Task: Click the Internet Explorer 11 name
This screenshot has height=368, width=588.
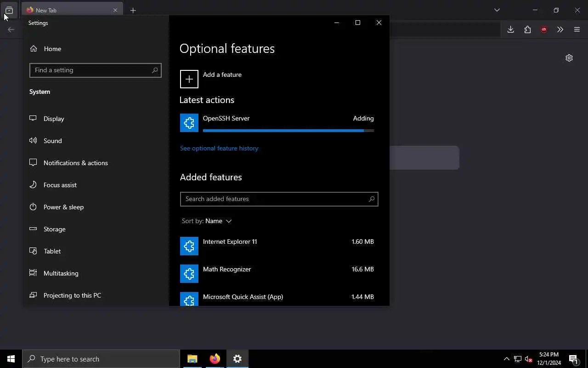Action: [230, 241]
